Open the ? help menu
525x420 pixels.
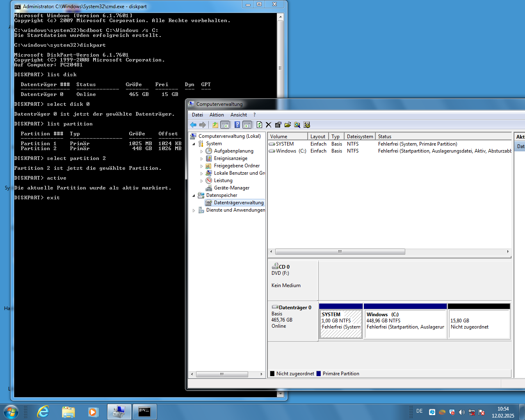(254, 115)
